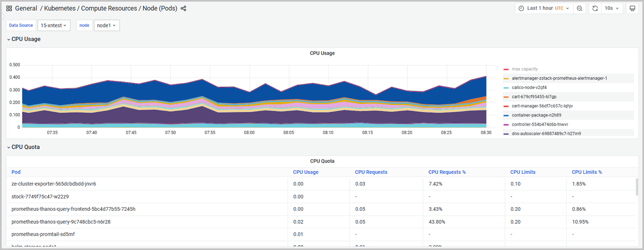Click the clock icon in time picker
Image resolution: width=644 pixels, height=250 pixels.
coord(521,9)
